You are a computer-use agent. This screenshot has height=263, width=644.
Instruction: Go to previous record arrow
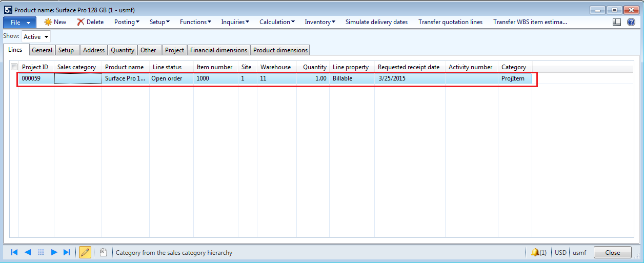[28, 252]
